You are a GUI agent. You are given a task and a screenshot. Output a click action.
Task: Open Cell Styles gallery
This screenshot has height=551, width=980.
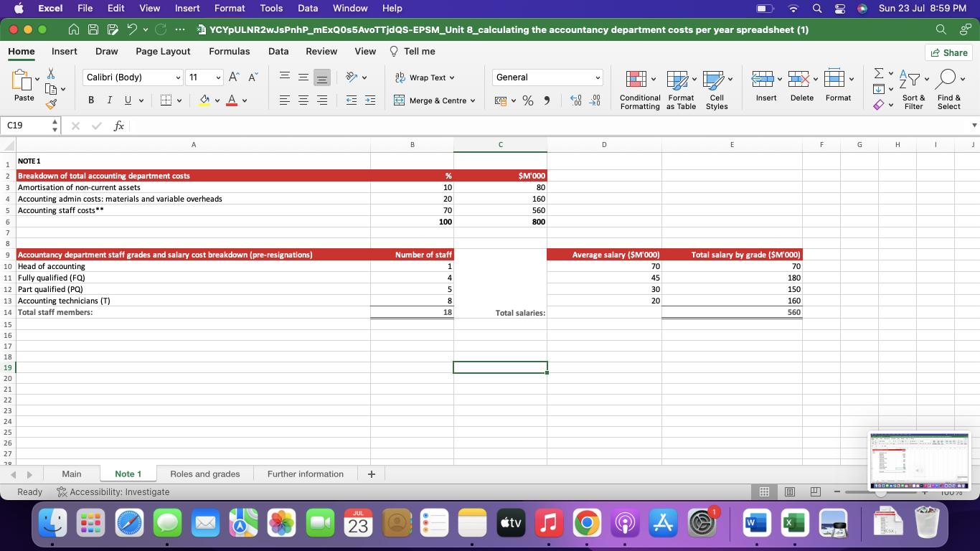[717, 90]
